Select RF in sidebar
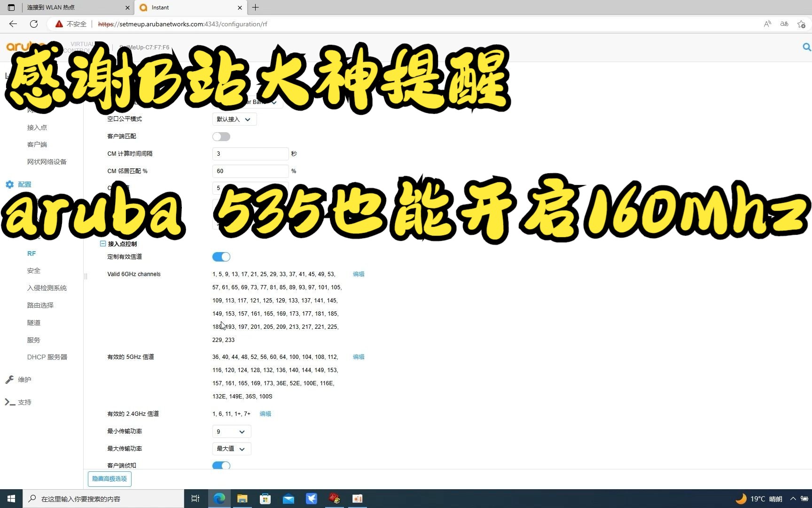 pyautogui.click(x=31, y=254)
